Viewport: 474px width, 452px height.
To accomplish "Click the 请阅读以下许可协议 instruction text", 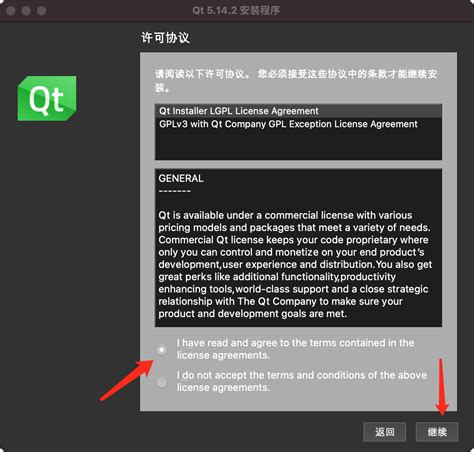I will click(x=296, y=81).
